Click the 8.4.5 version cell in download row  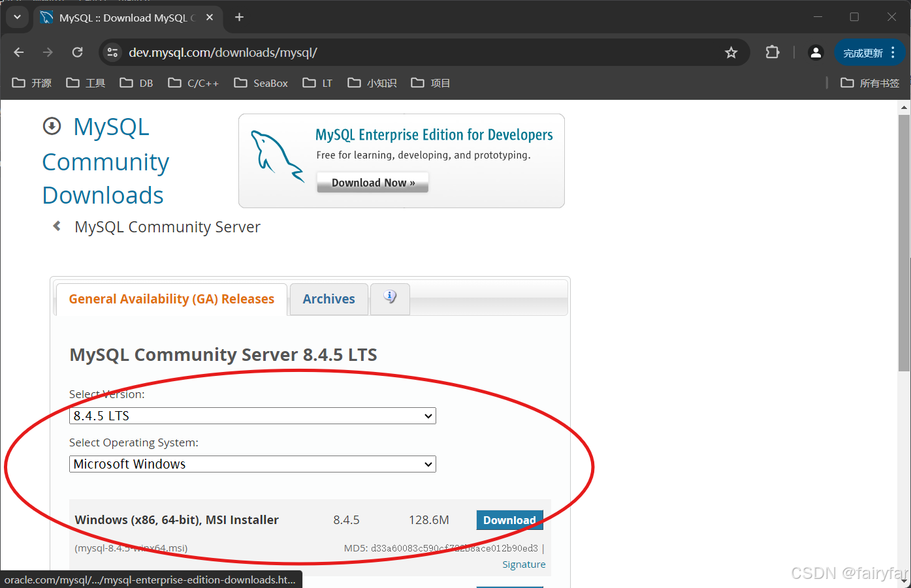(x=346, y=520)
